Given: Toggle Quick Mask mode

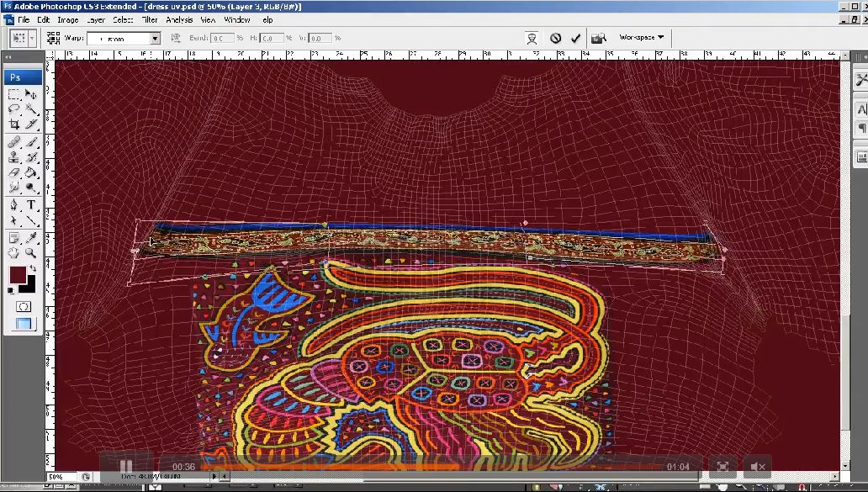Looking at the screenshot, I should [x=24, y=307].
